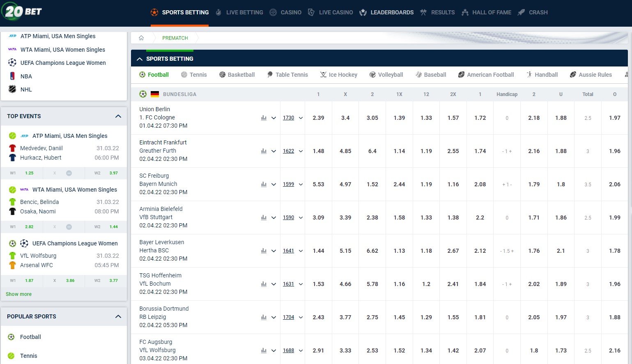Select the Tennis sport tab
Viewport: 632px width, 364px height.
pyautogui.click(x=194, y=75)
